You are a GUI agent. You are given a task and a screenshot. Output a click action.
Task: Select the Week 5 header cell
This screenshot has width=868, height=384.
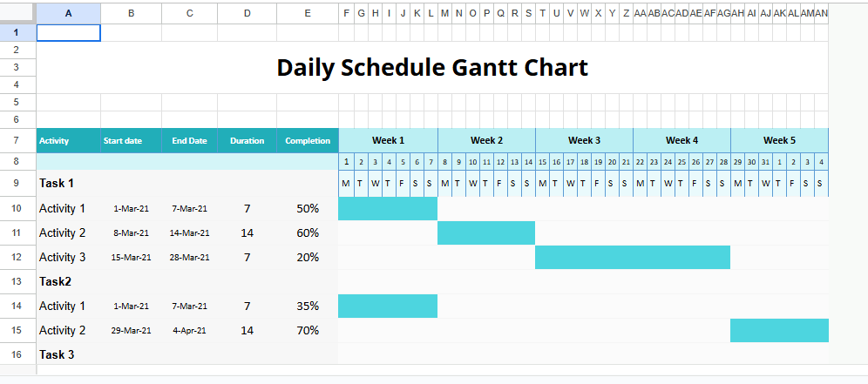[x=779, y=140]
